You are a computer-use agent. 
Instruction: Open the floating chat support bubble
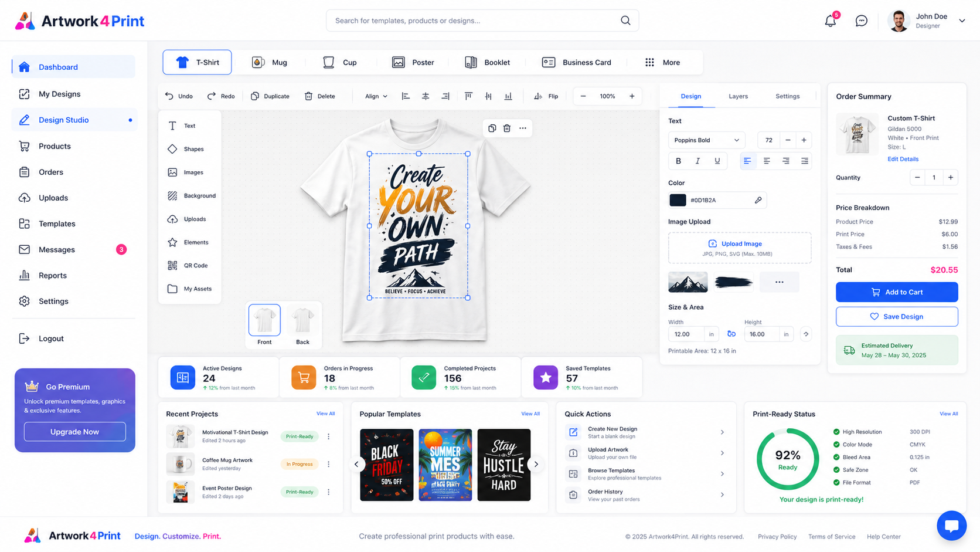point(951,526)
